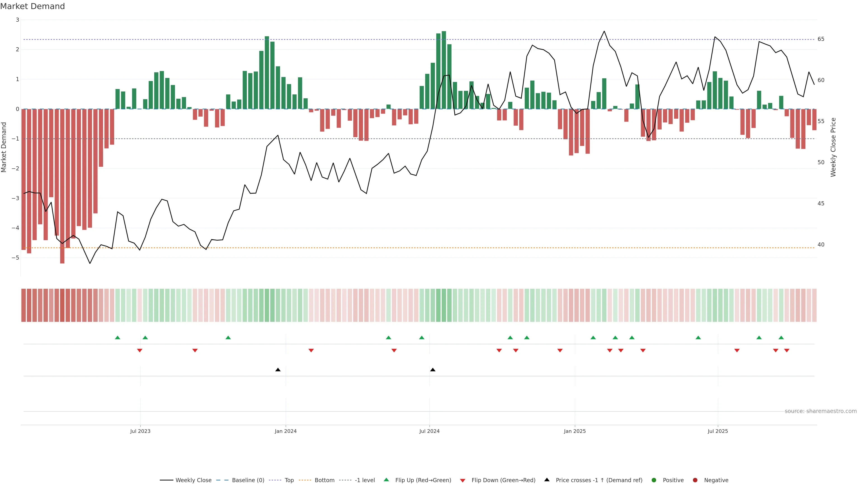This screenshot has width=868, height=488.
Task: Click the rightmost red flip-down triangle marker
Action: point(787,351)
